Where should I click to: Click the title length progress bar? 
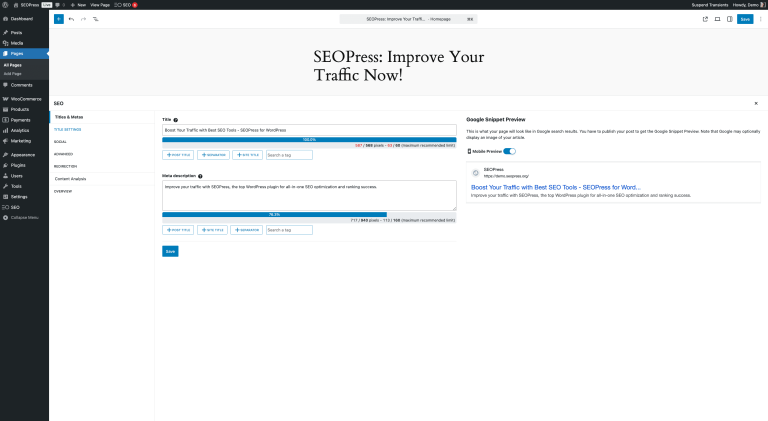[x=309, y=140]
